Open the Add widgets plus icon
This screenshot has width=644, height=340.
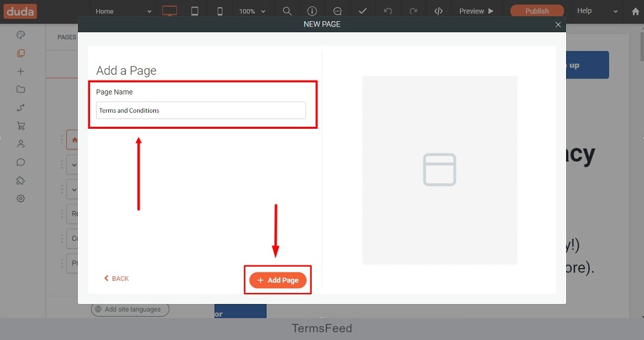point(21,71)
